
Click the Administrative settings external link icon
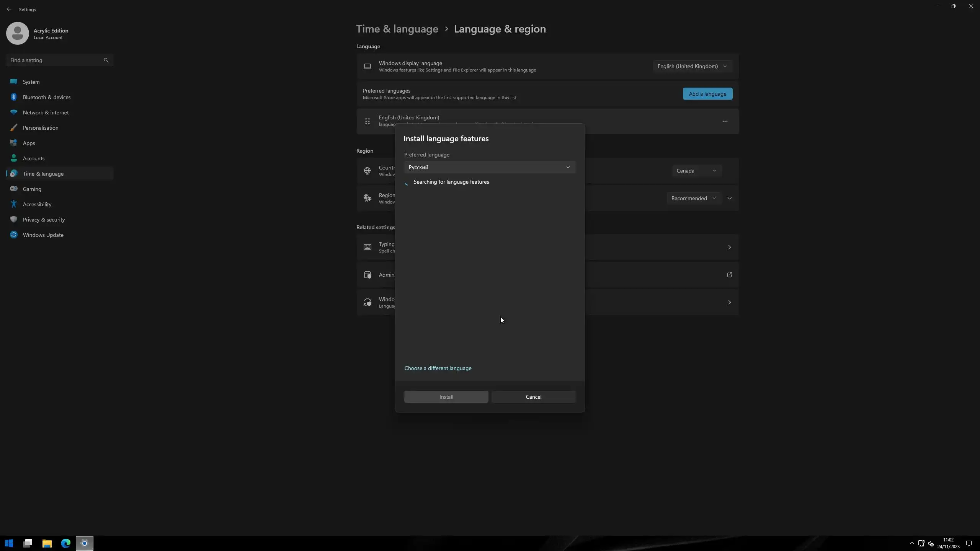[729, 275]
